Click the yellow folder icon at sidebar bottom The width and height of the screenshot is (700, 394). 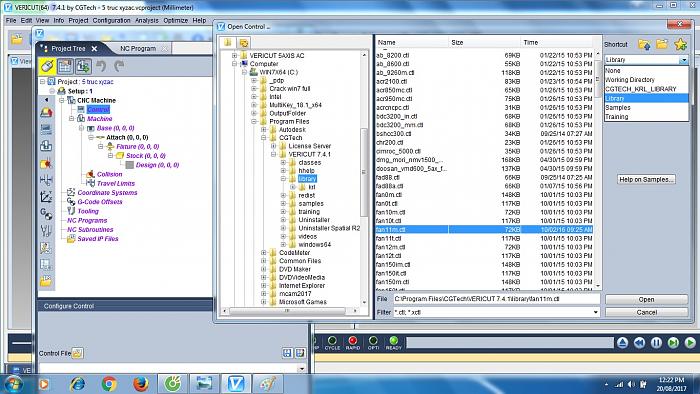click(46, 281)
